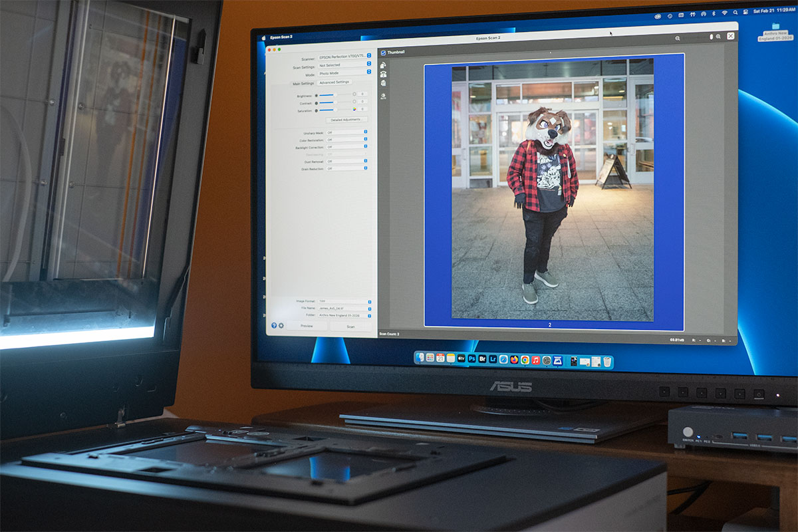Select the scanned fursuit photo thumbnail

553,193
